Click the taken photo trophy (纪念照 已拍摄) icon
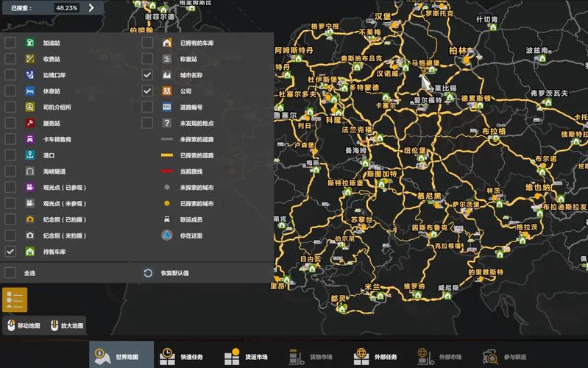Screen dimensions: 588x368 click(x=30, y=219)
